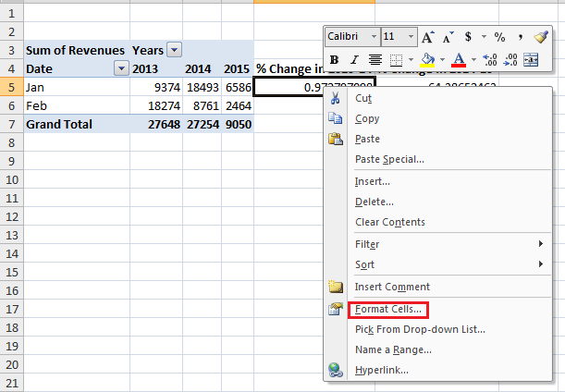
Task: Open Years pivot filter dropdown
Action: coord(174,50)
